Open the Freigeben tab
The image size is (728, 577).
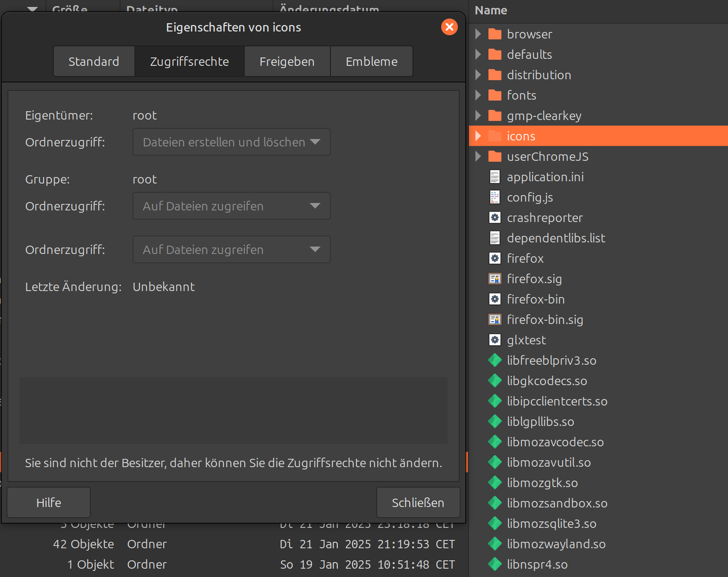[x=287, y=62]
